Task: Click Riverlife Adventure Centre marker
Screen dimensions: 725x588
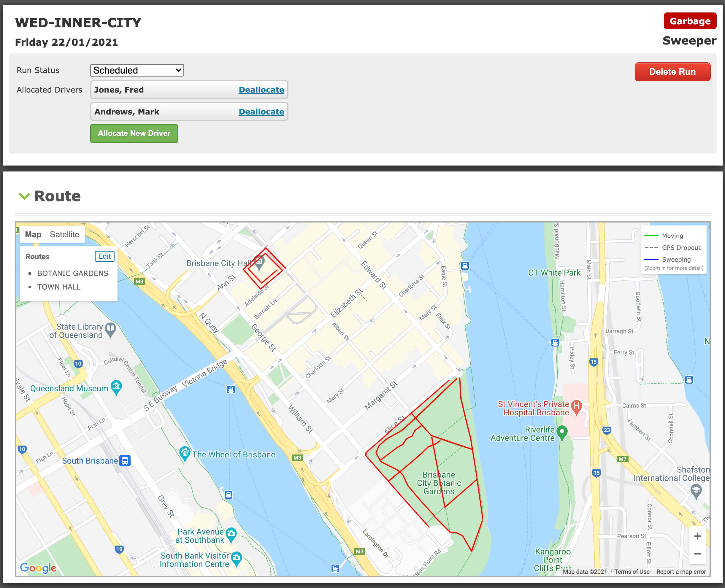Action: [562, 433]
